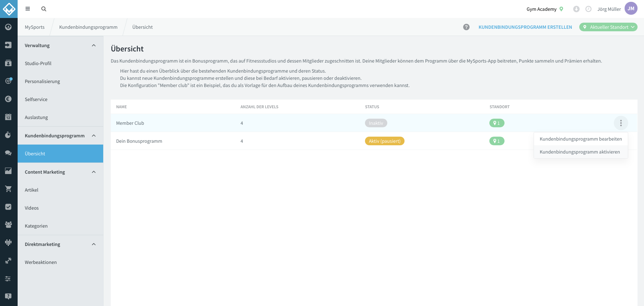The width and height of the screenshot is (644, 306).
Task: Open Selfservice in the sidebar
Action: 60,99
